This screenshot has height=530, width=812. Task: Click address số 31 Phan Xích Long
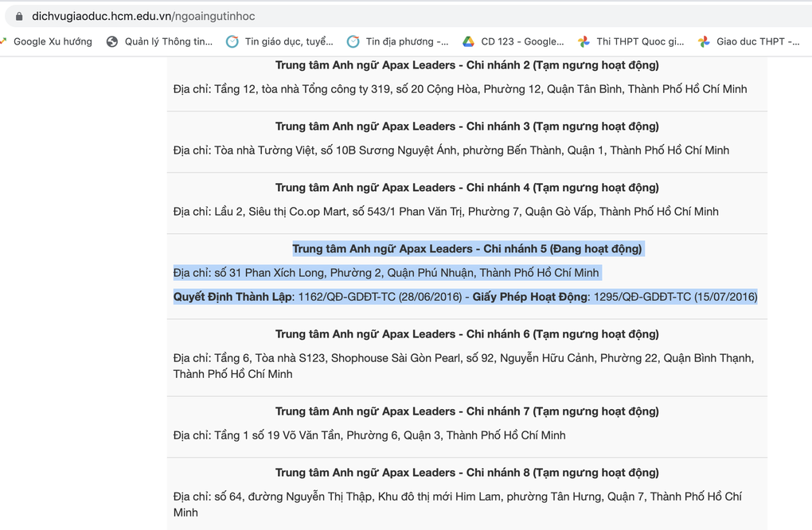(x=386, y=273)
